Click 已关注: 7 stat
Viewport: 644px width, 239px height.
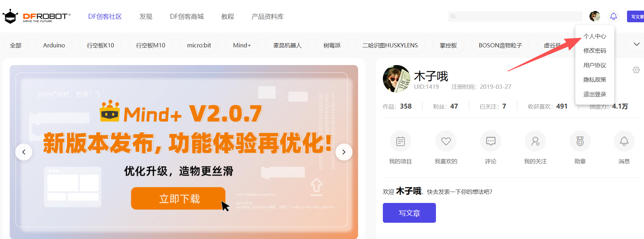pyautogui.click(x=493, y=106)
